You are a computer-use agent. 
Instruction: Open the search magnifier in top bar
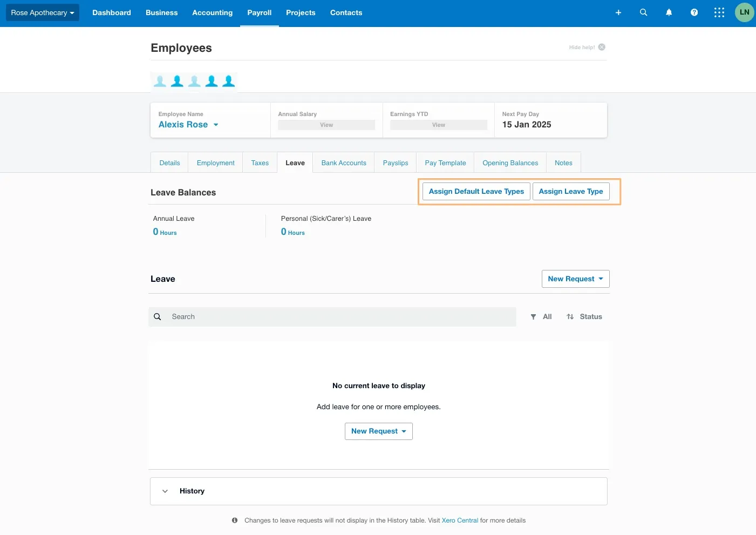click(x=643, y=12)
